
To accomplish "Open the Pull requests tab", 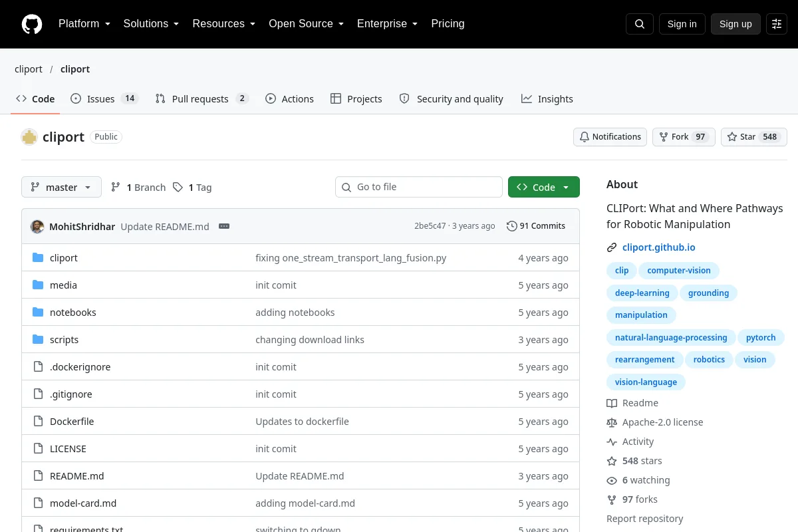I will point(201,99).
